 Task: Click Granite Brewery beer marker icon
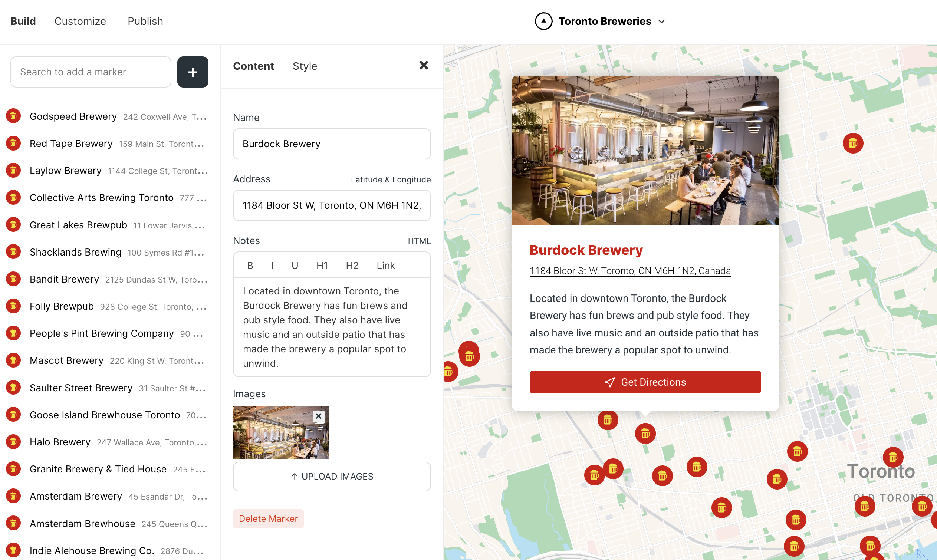[13, 469]
